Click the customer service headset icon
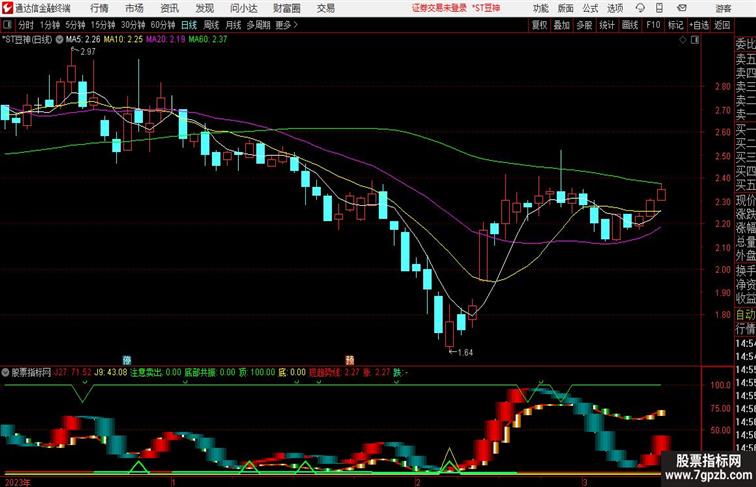The image size is (756, 487). point(640,8)
